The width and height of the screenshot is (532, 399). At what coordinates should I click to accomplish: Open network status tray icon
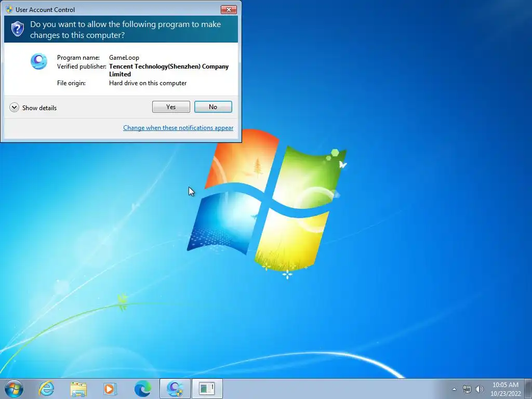(467, 389)
